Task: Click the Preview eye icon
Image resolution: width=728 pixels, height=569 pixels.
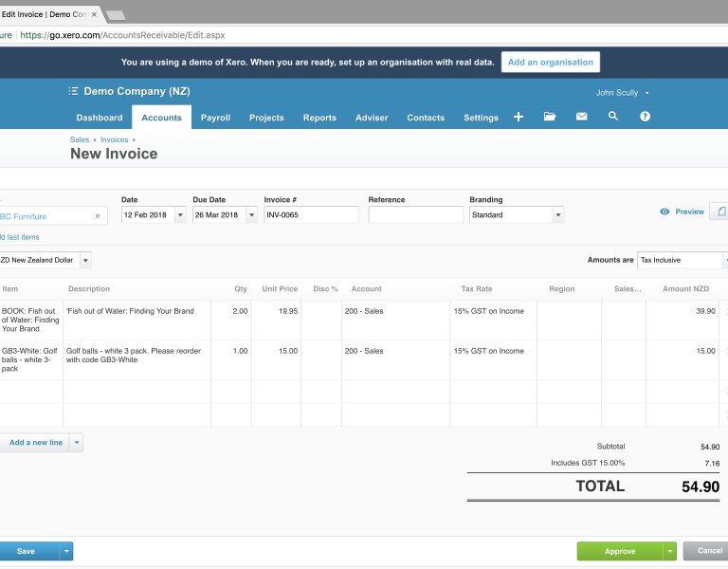Action: coord(664,211)
